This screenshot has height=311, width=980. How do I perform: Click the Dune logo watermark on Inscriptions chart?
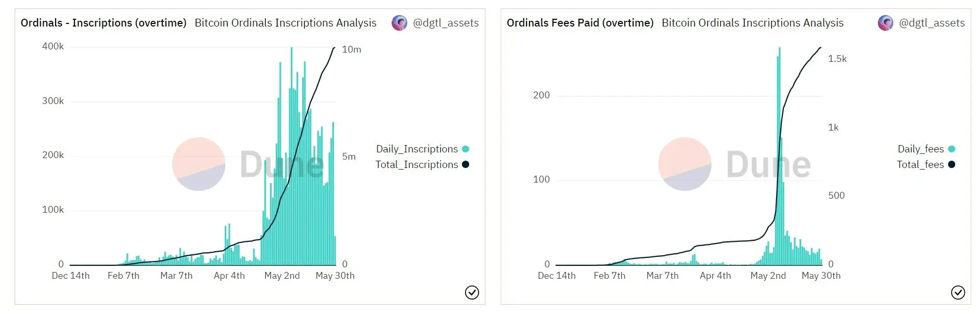(x=199, y=164)
